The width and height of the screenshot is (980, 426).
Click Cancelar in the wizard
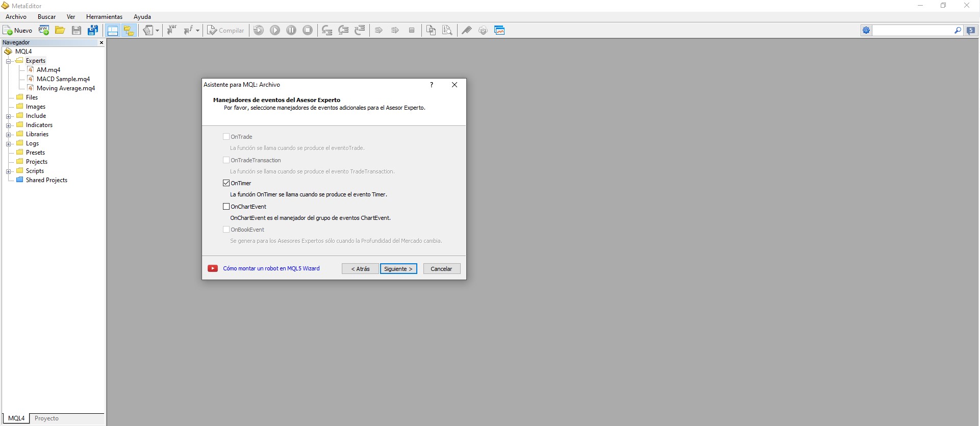(442, 269)
